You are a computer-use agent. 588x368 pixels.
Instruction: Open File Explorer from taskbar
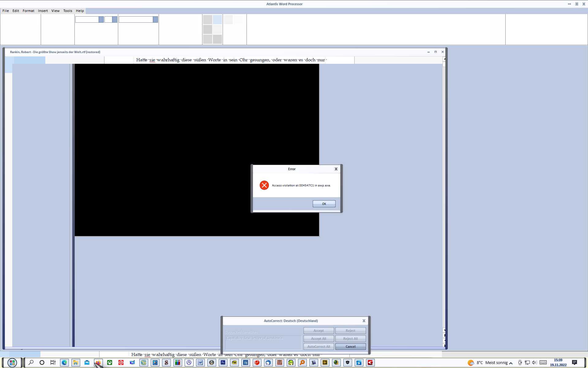pos(76,362)
